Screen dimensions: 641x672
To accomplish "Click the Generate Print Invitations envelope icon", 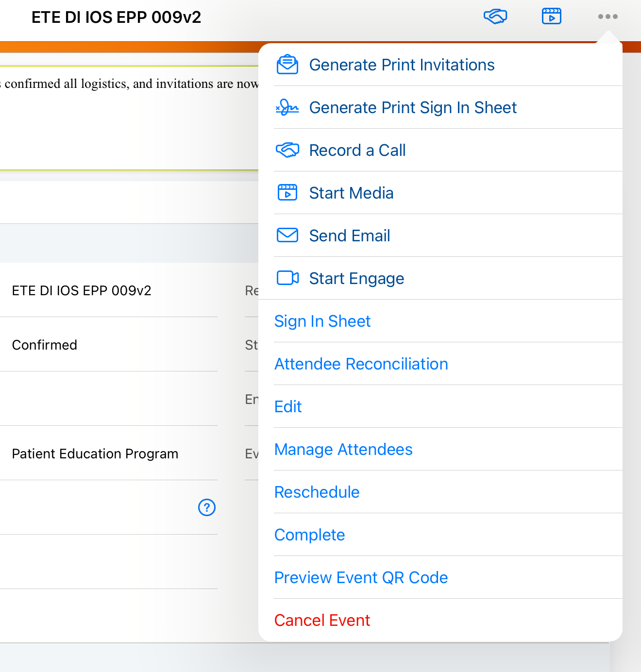I will [x=287, y=65].
